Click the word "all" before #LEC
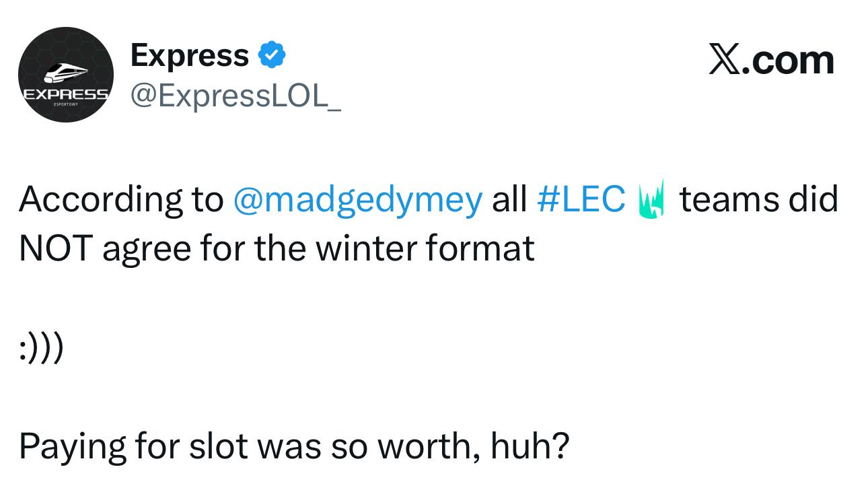This screenshot has width=868, height=488. point(509,199)
